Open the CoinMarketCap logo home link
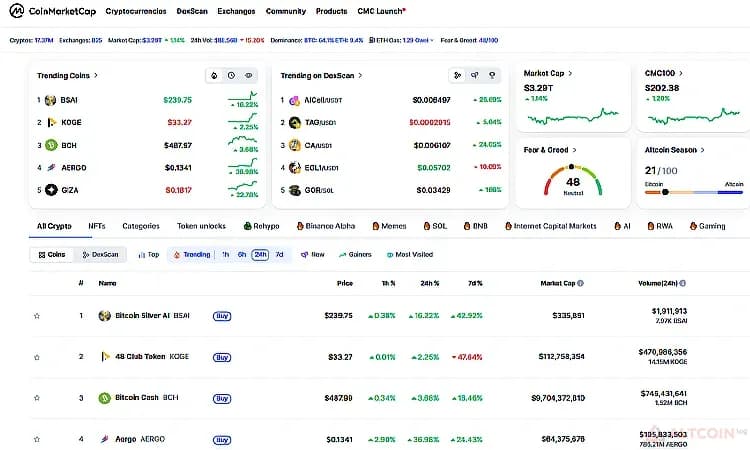 [53, 11]
